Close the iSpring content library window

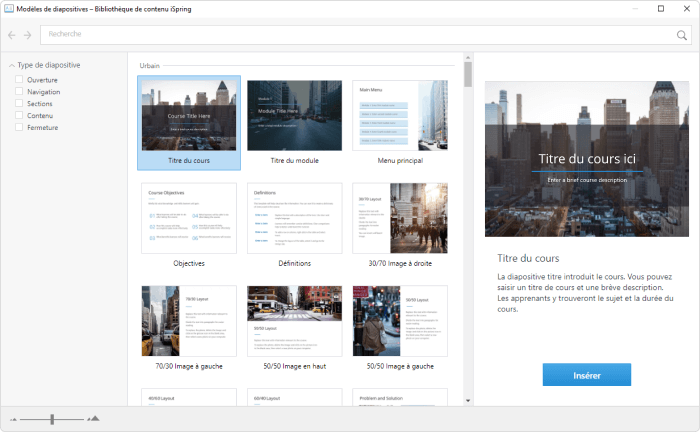click(687, 8)
